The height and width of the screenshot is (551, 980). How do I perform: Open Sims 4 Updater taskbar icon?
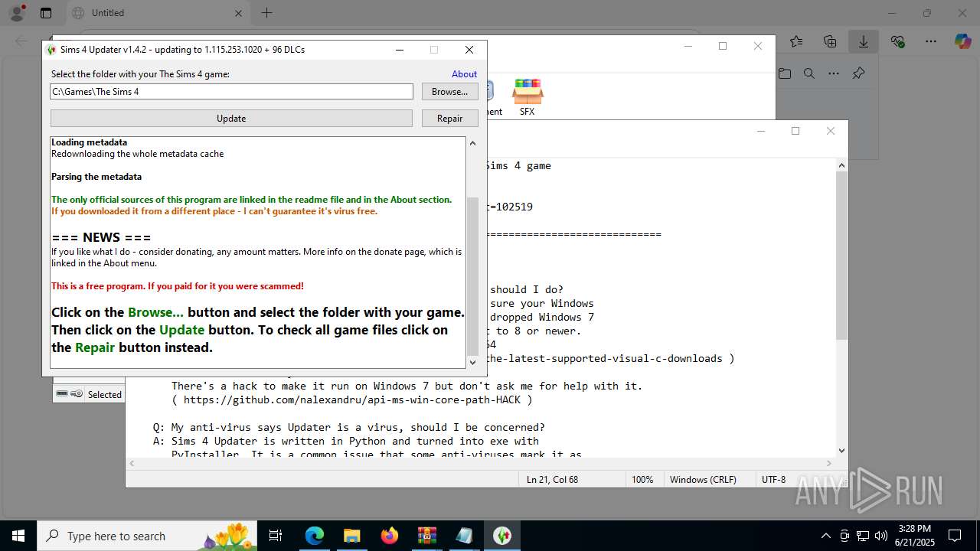[x=502, y=536]
